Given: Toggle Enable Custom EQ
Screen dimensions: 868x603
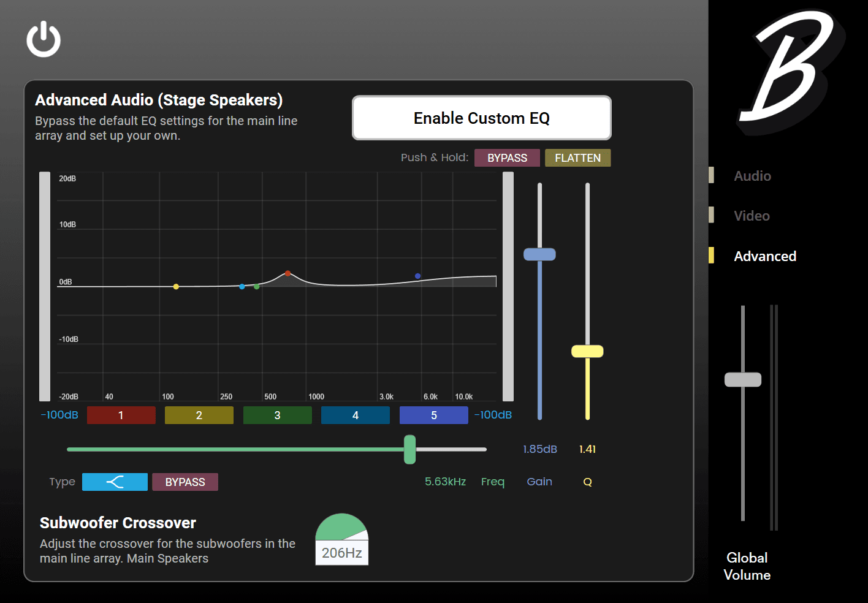Looking at the screenshot, I should 482,118.
